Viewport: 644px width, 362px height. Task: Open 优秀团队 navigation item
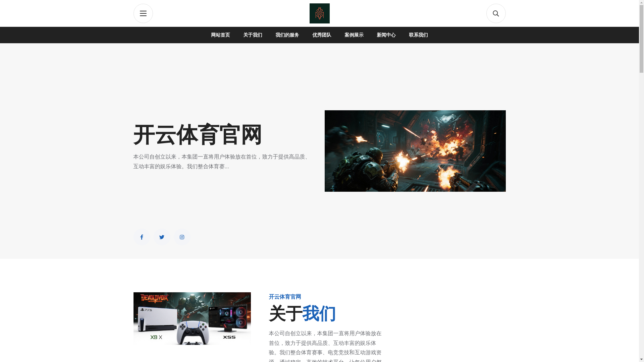click(x=322, y=35)
